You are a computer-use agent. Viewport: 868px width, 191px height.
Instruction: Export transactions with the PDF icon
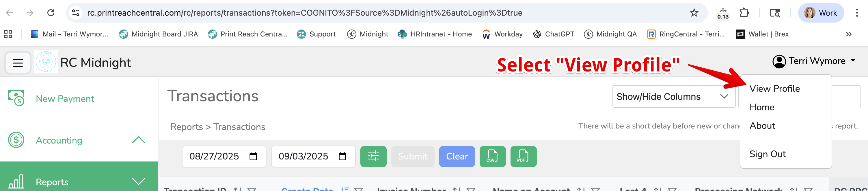(x=523, y=156)
